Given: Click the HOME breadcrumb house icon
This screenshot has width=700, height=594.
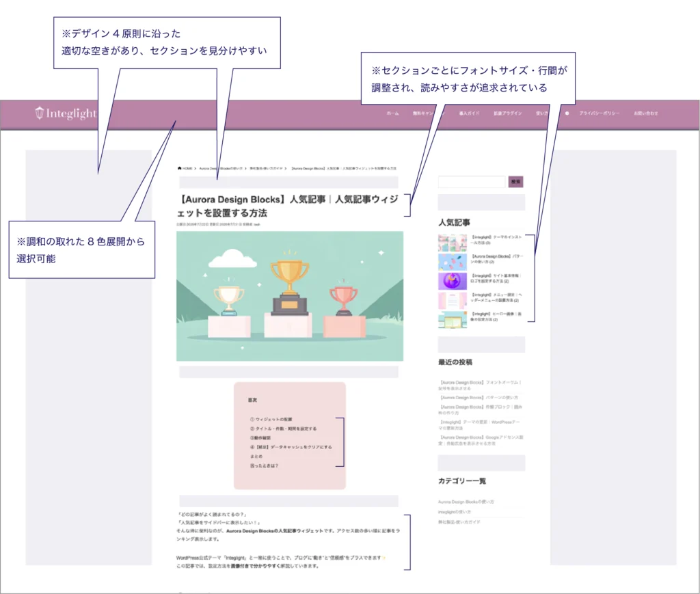Looking at the screenshot, I should click(x=179, y=167).
